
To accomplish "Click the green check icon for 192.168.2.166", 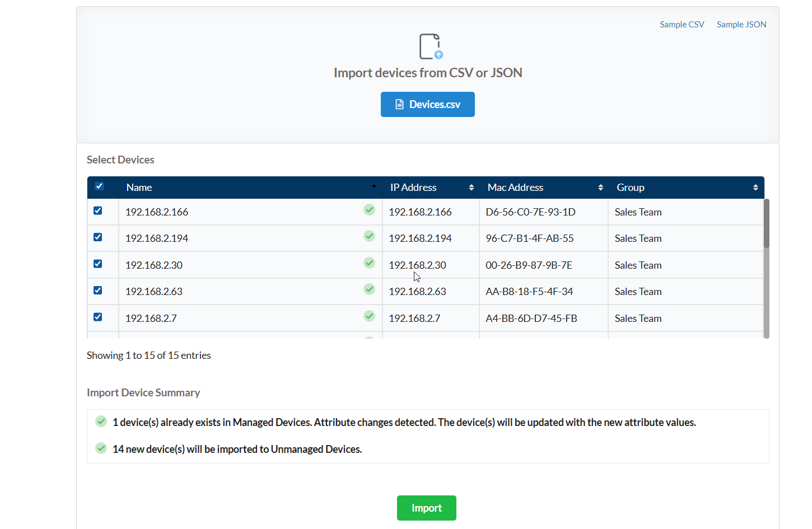I will (x=369, y=210).
